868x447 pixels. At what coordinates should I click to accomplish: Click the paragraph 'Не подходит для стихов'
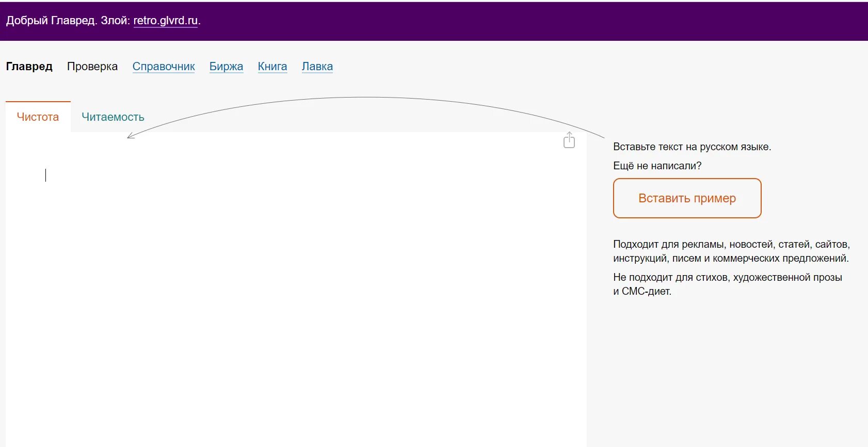(x=727, y=284)
